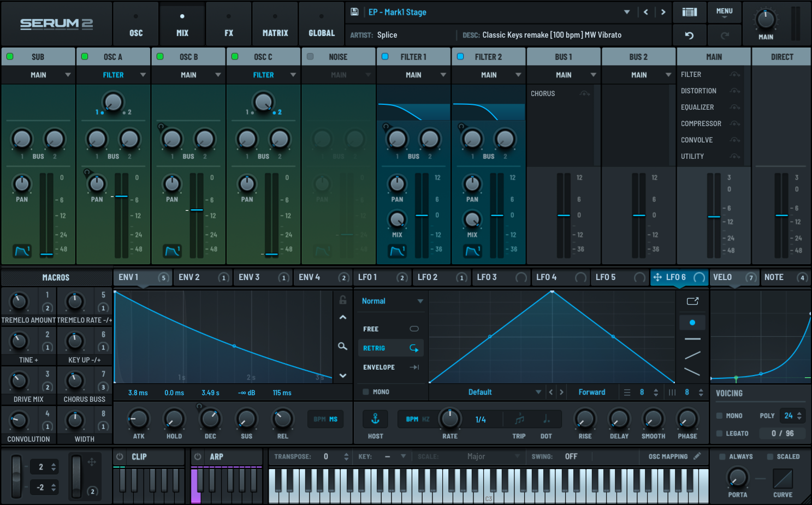Disable the OSC A power toggle
This screenshot has height=505, width=812.
[x=85, y=57]
